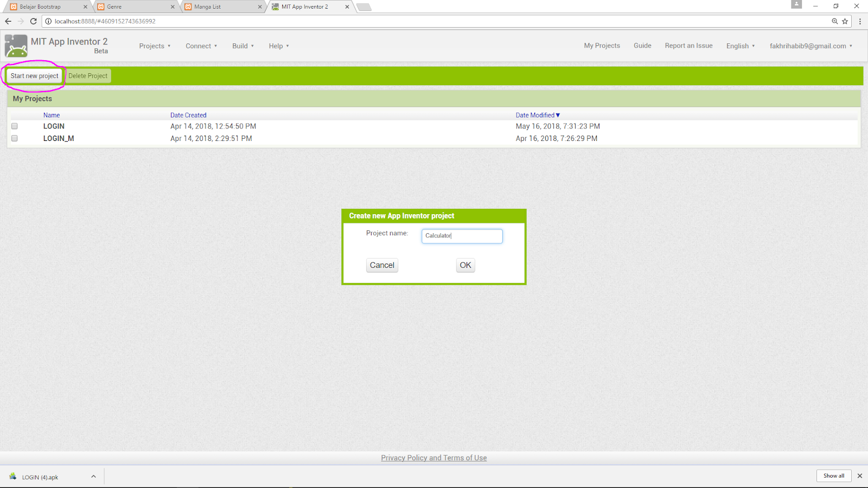The image size is (868, 488).
Task: Open the fakhrihabib9@gmail.com account dropdown
Action: [x=811, y=46]
